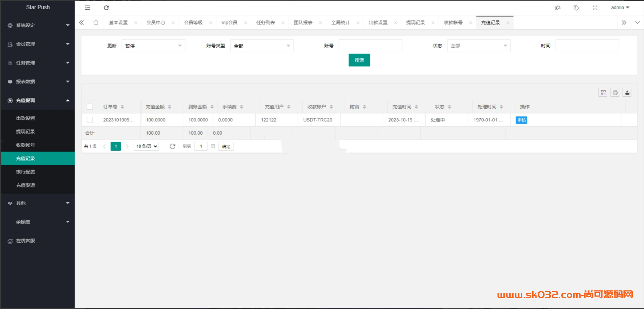Screen dimensions: 644x309
Task: Print the table via printer icon
Action: click(x=615, y=93)
